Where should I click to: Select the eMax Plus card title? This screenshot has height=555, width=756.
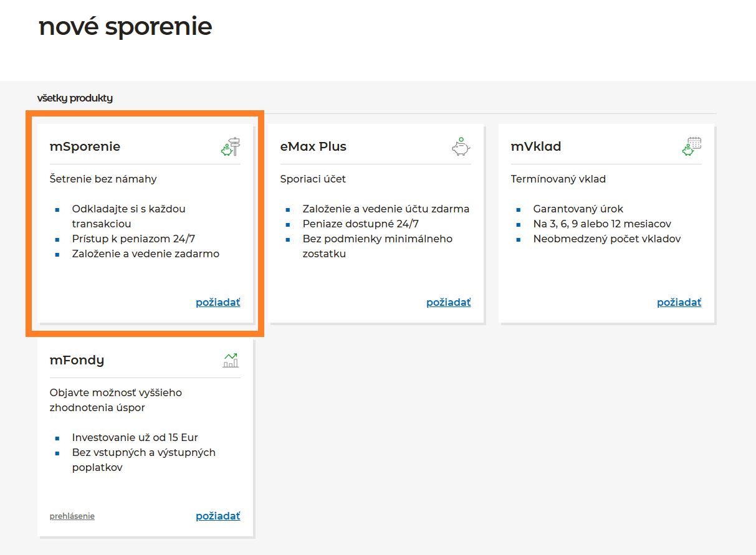(x=313, y=147)
